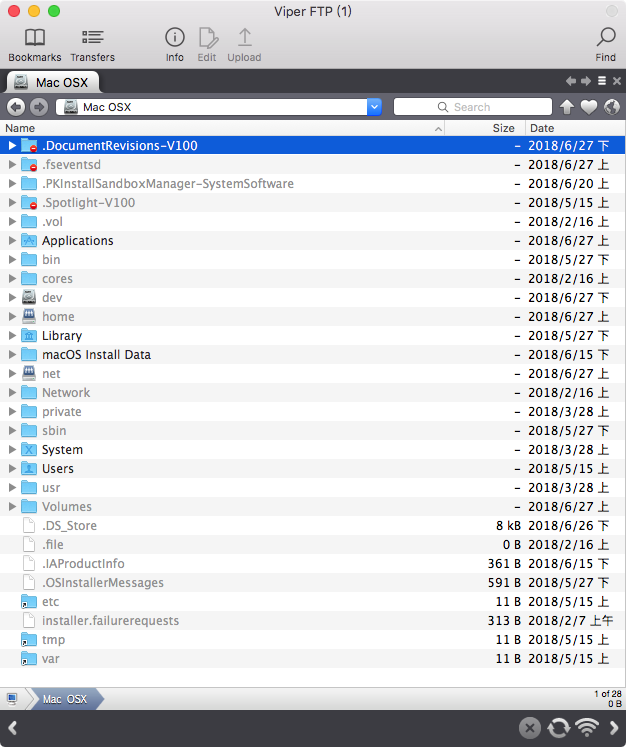Select the tmp symlink folder
Screen dimensions: 626x747
click(x=313, y=640)
